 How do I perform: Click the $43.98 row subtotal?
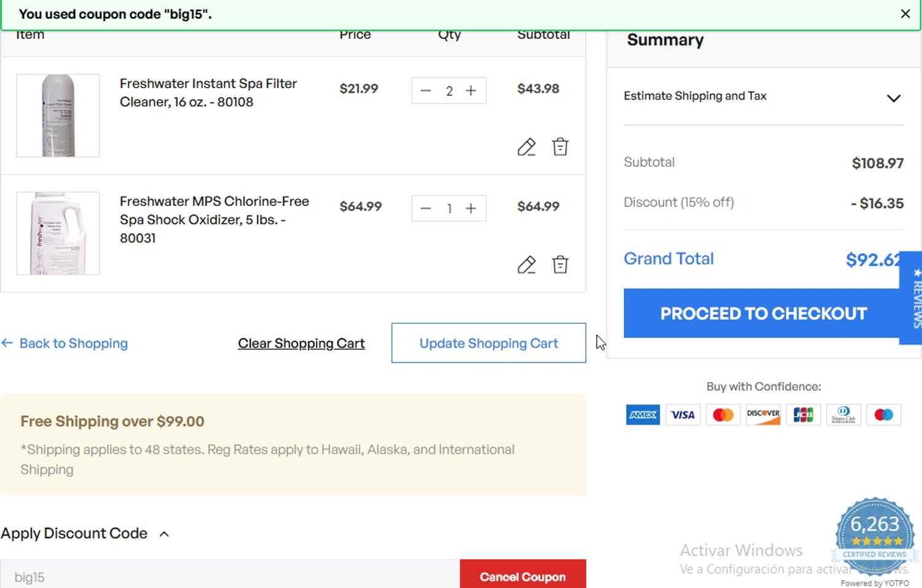point(538,88)
